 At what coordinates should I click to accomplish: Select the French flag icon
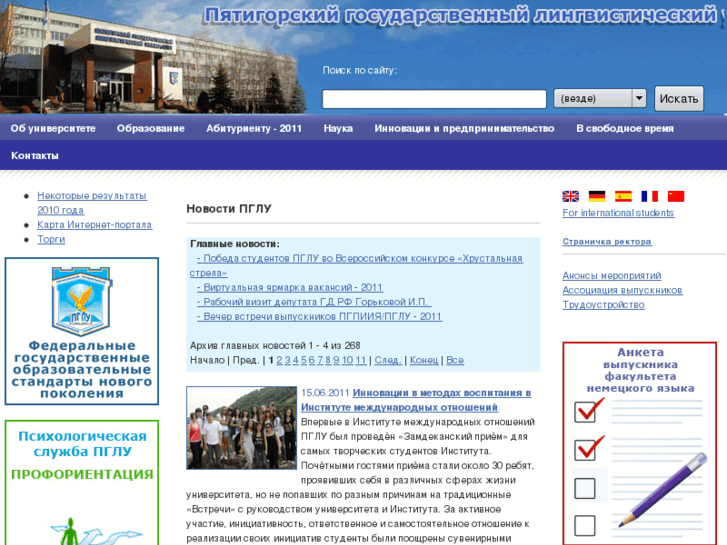pyautogui.click(x=650, y=196)
